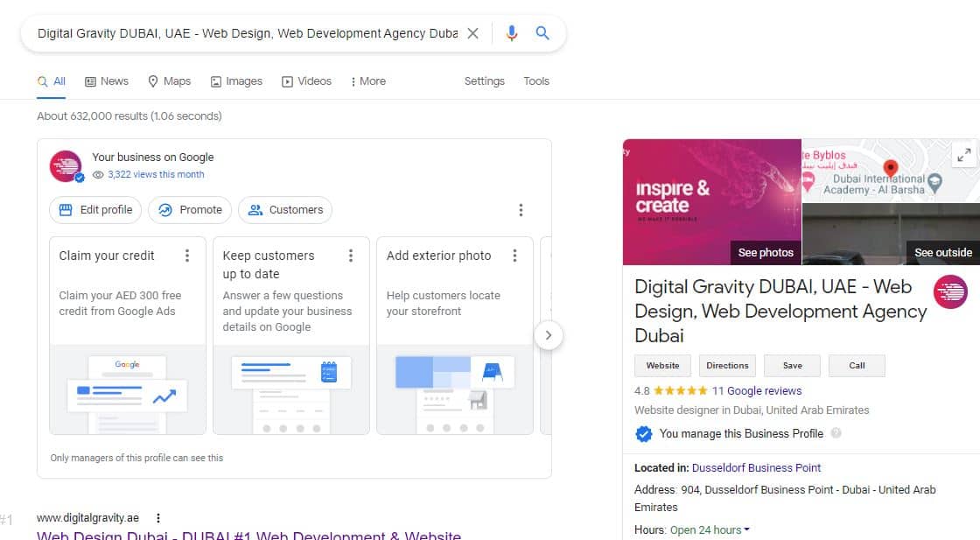This screenshot has width=980, height=540.
Task: Switch to the Videos tab
Action: pos(306,81)
